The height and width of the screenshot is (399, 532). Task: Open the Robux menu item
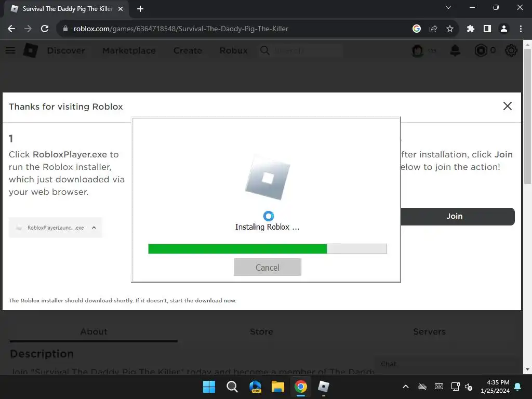tap(233, 50)
